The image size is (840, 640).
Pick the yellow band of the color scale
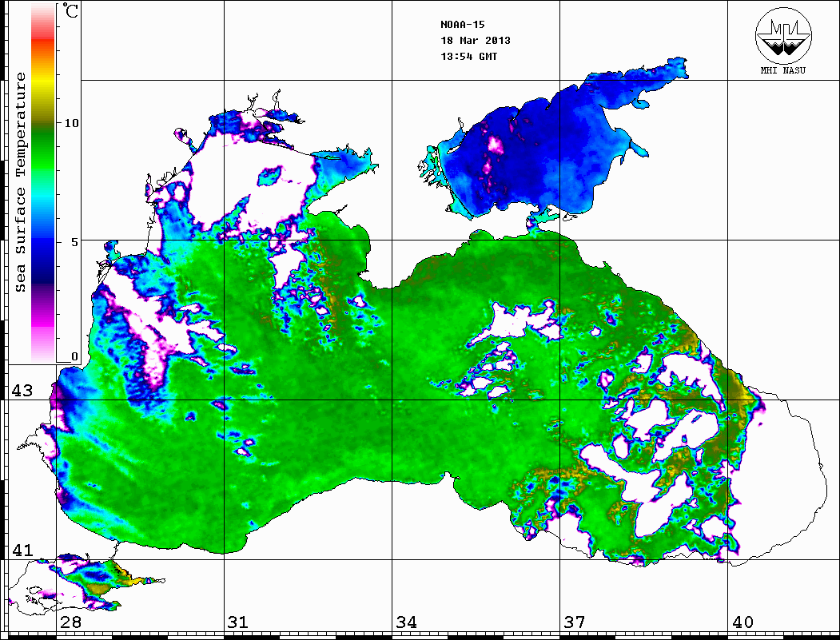(x=43, y=81)
